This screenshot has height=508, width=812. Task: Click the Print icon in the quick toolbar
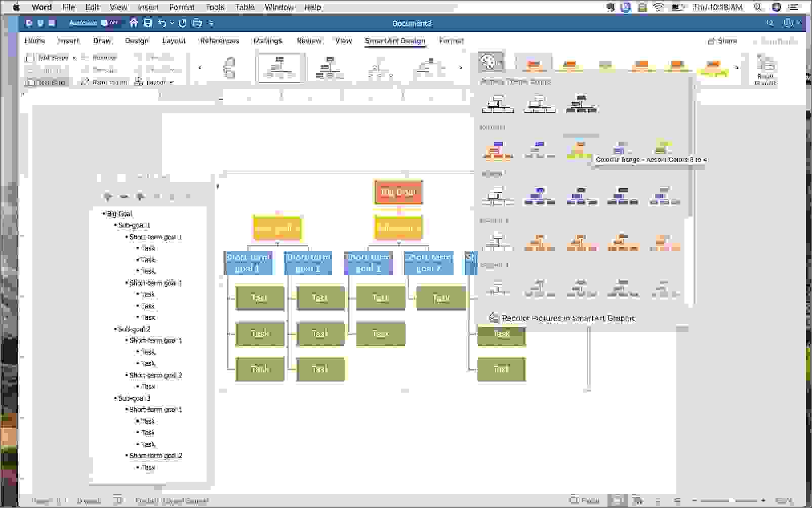197,23
